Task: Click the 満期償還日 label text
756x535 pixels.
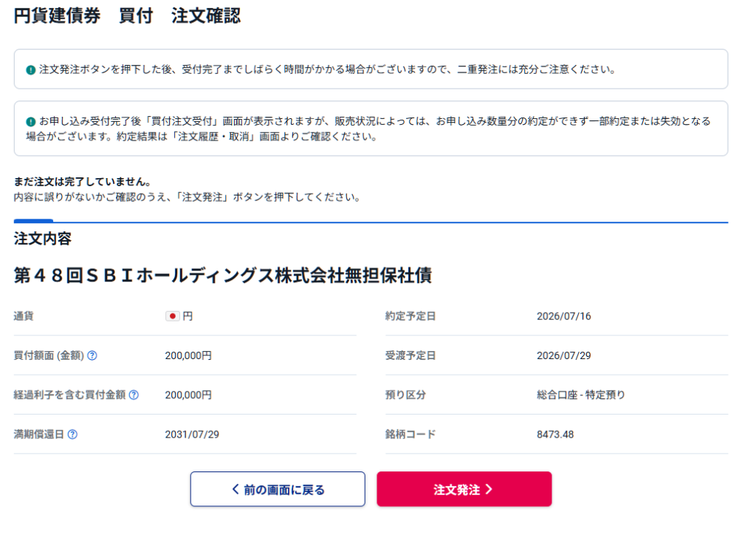Action: pyautogui.click(x=38, y=435)
